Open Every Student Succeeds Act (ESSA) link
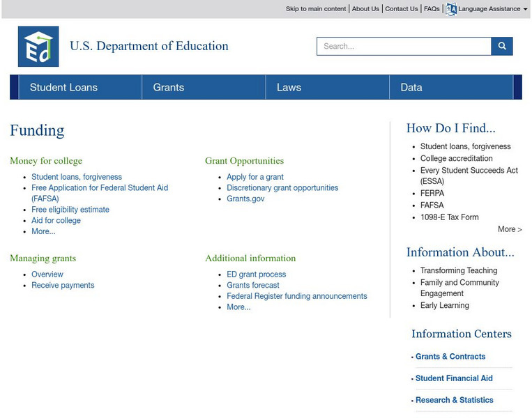Viewport: 532px width, 418px height. tap(469, 176)
